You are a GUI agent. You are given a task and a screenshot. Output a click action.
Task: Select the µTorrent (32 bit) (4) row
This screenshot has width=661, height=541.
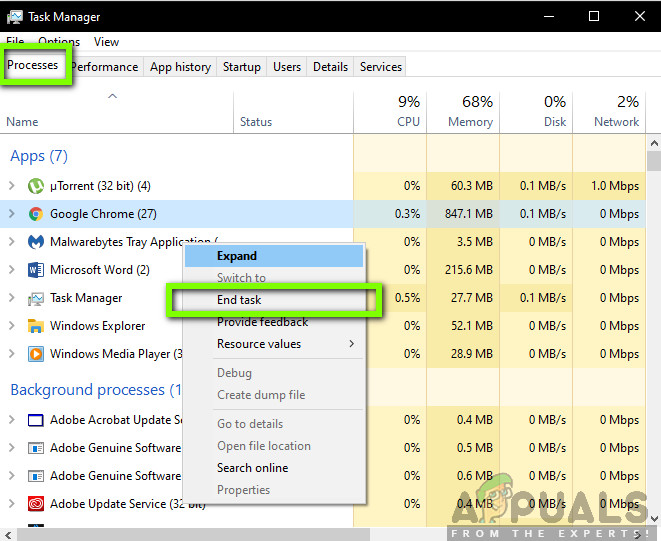322,186
